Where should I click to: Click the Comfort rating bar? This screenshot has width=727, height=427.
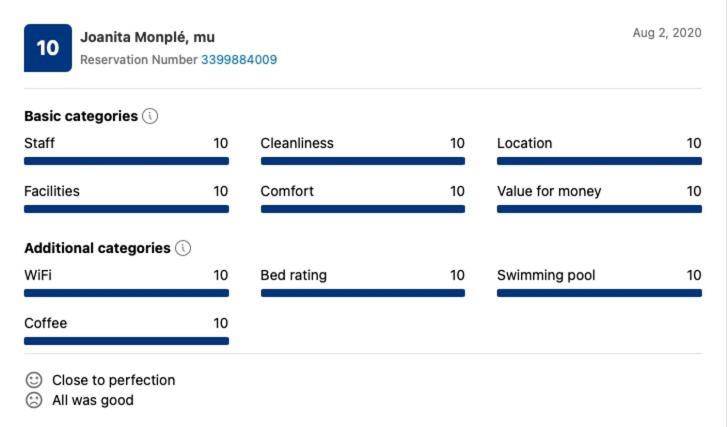tap(363, 209)
